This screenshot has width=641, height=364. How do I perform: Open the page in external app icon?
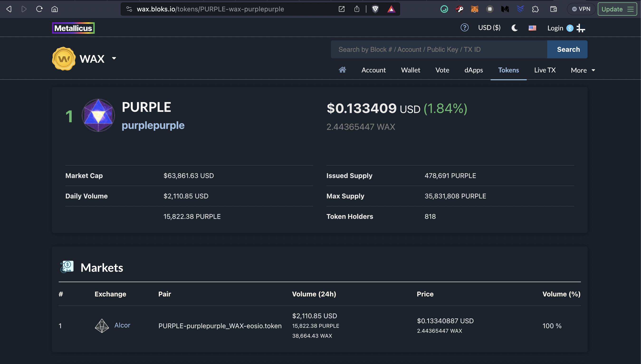(x=342, y=9)
